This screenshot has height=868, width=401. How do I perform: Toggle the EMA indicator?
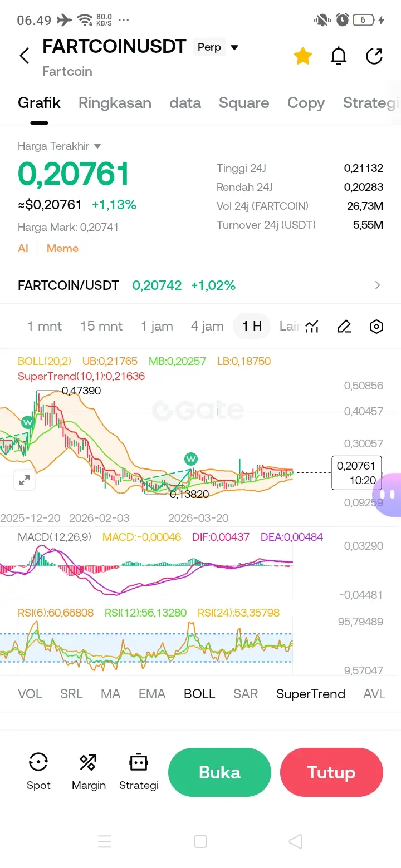152,694
